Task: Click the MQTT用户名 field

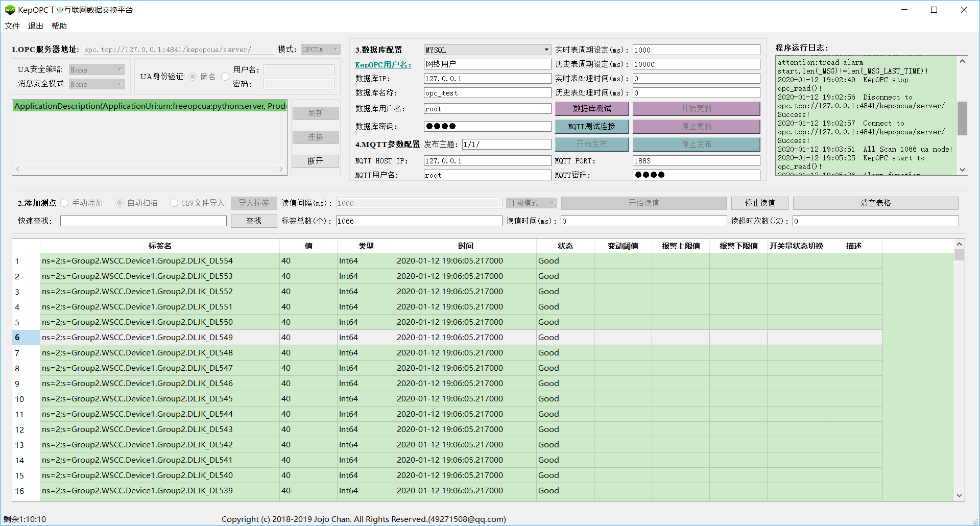Action: 488,175
